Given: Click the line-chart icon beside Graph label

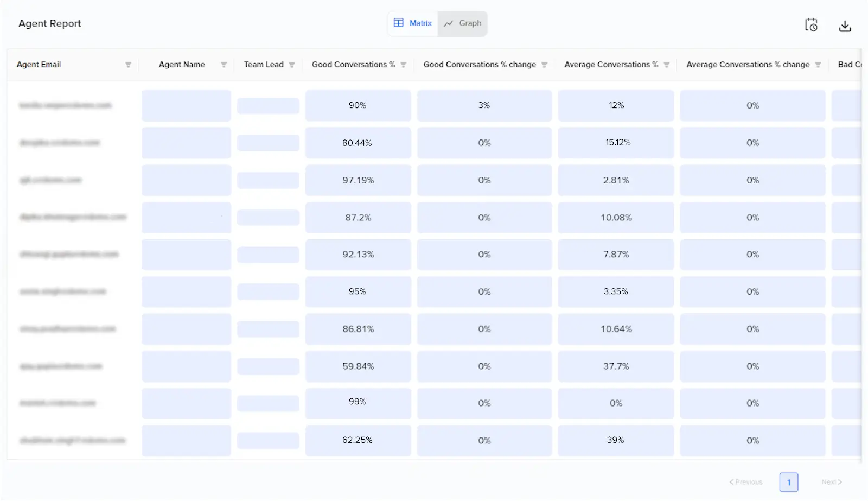Looking at the screenshot, I should pos(448,23).
